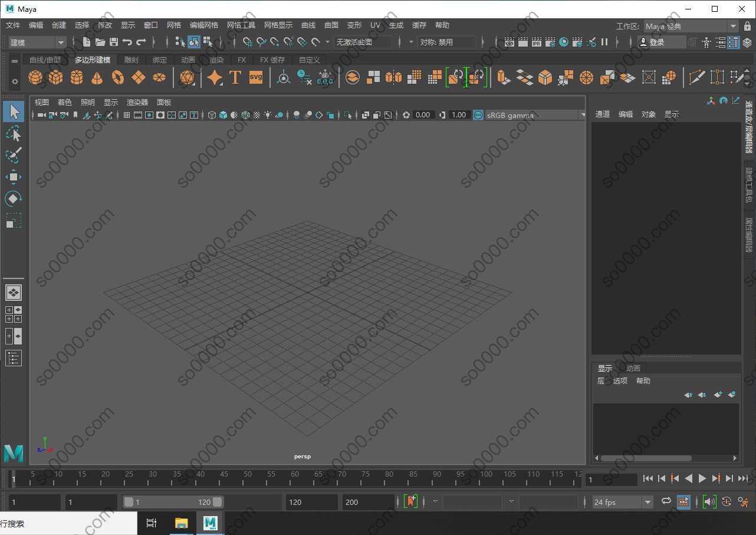Click the IPR render icon
Viewport: 756px width, 535px height.
coord(537,42)
